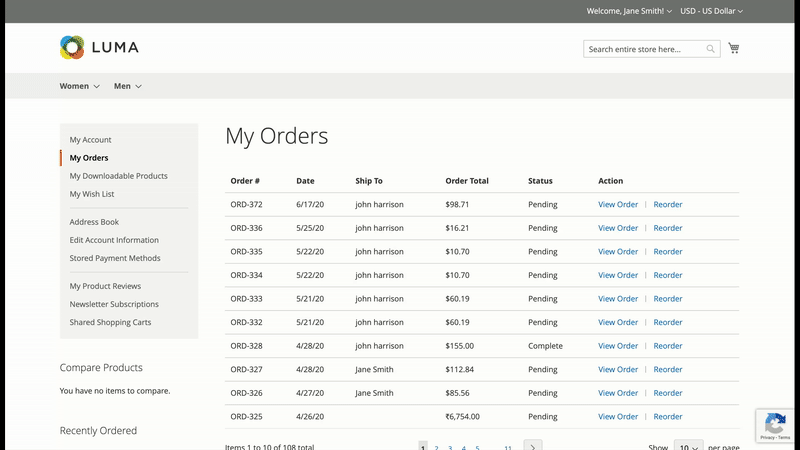View Order for ORD-335
The height and width of the screenshot is (450, 800).
click(618, 251)
